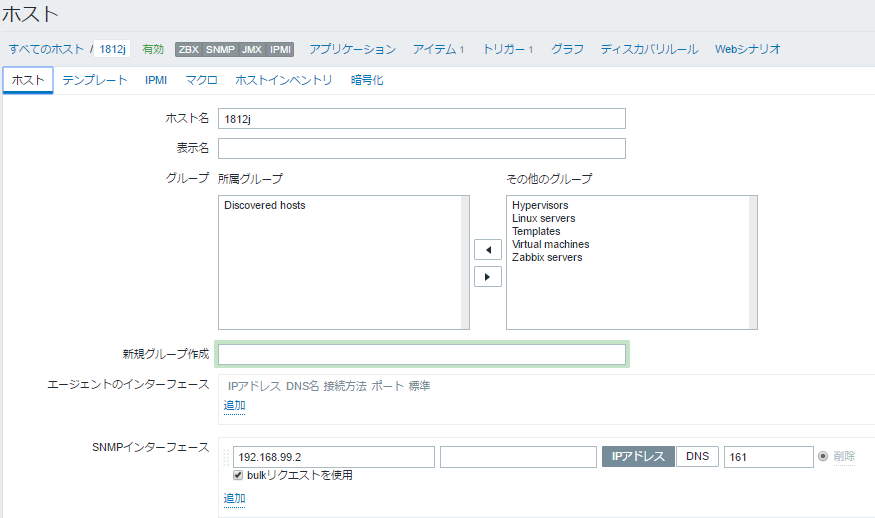Image resolution: width=875 pixels, height=518 pixels.
Task: Click the 削除 link for SNMP interface
Action: tap(844, 456)
